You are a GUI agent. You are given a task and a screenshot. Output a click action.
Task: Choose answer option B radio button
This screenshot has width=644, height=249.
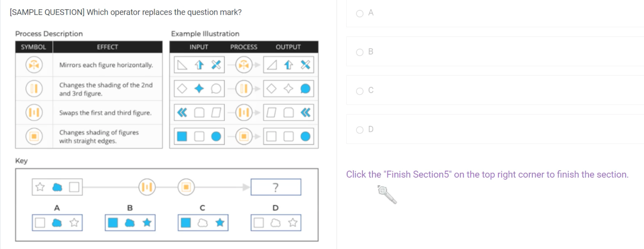[360, 52]
